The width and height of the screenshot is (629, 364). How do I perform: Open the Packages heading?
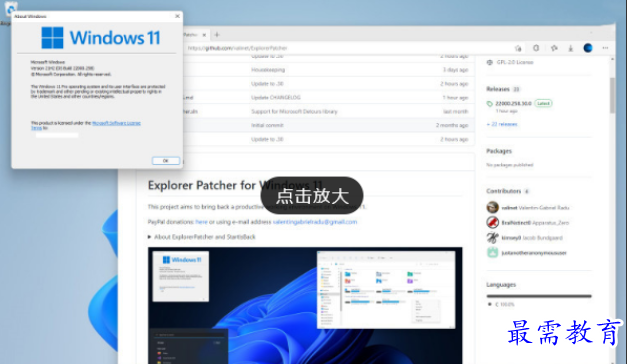499,151
